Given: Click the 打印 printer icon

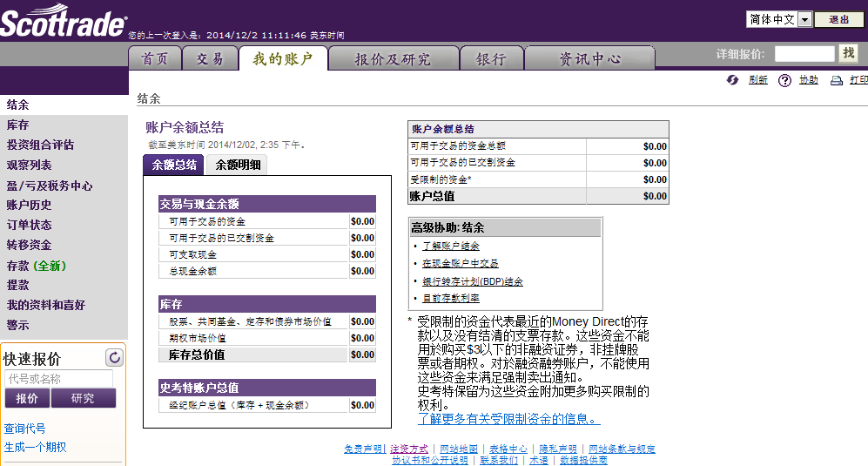Looking at the screenshot, I should click(x=836, y=80).
